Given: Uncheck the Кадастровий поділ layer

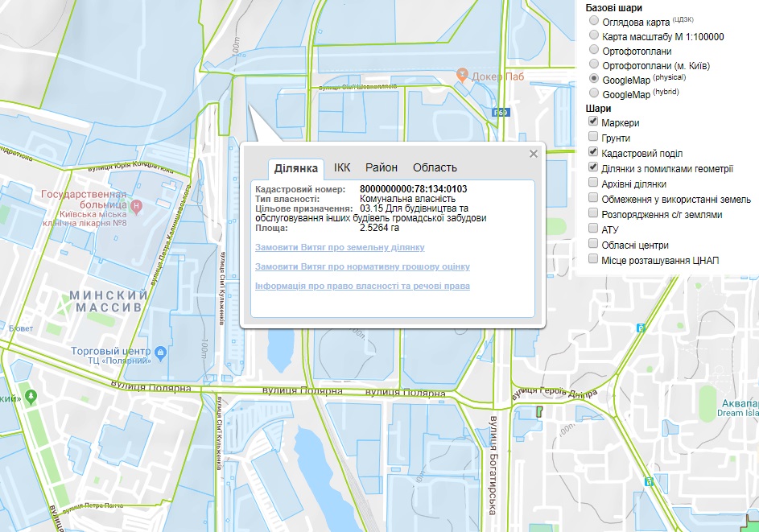Looking at the screenshot, I should [x=594, y=153].
